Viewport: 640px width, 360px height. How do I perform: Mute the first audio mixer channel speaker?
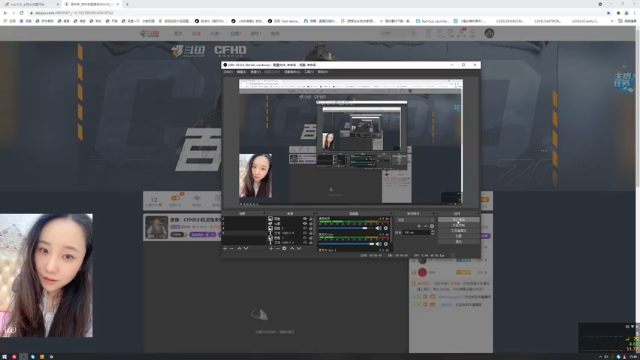[x=378, y=228]
